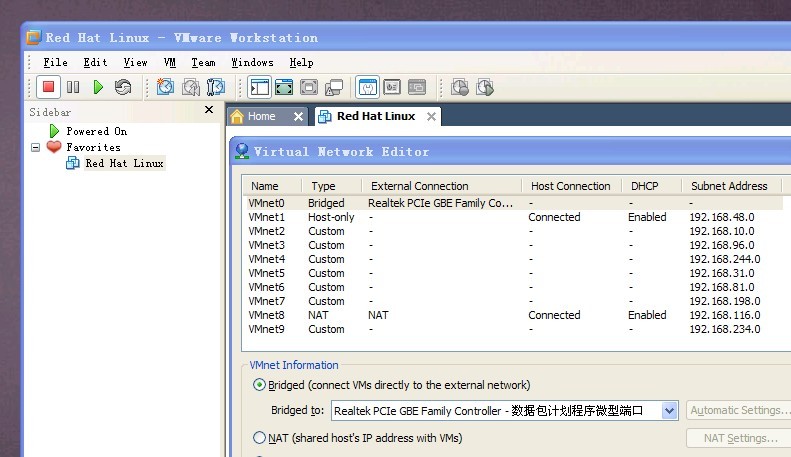791x457 pixels.
Task: Collapse the Favorites tree node
Action: point(37,147)
